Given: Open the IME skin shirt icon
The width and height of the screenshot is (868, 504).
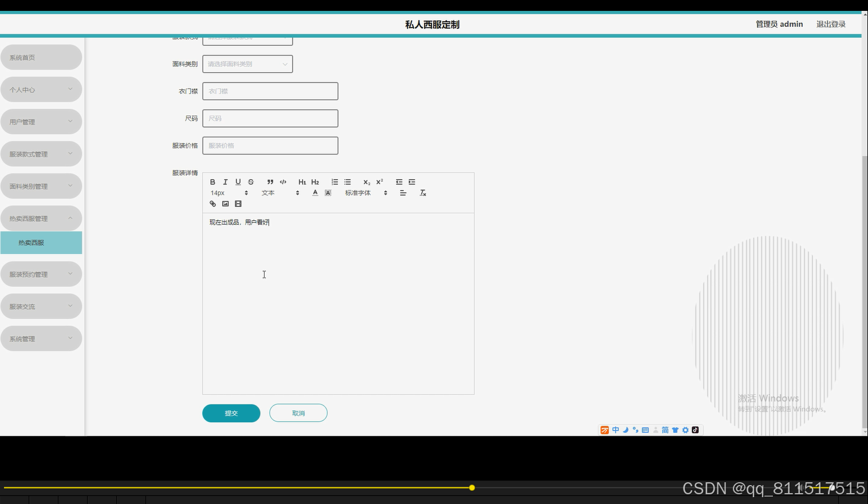Looking at the screenshot, I should (675, 430).
